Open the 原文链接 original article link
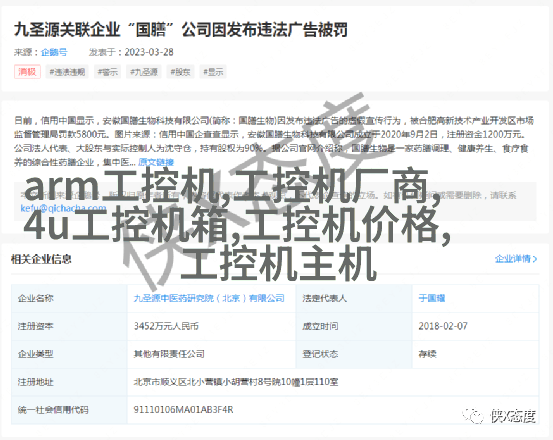The height and width of the screenshot is (440, 553). coord(156,162)
